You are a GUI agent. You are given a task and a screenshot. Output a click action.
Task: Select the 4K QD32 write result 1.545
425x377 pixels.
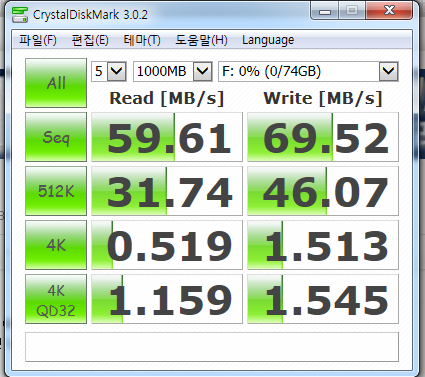323,299
